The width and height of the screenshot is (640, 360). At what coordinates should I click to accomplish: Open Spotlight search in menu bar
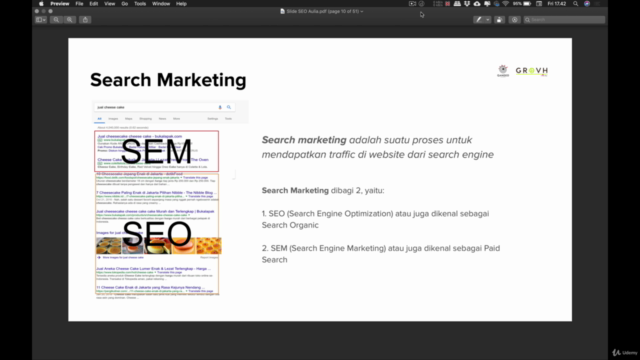[576, 4]
